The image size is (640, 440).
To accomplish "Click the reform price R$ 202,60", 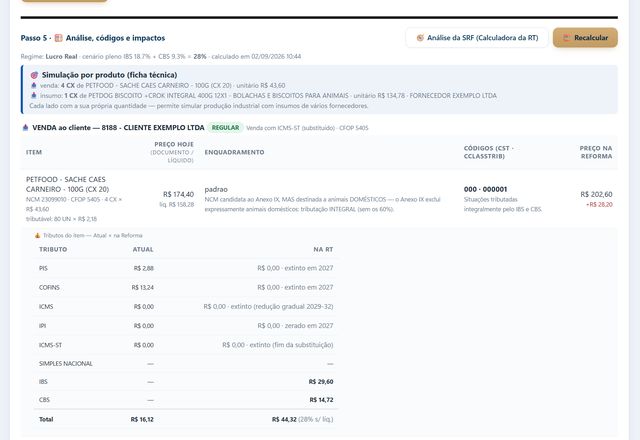I will (596, 194).
